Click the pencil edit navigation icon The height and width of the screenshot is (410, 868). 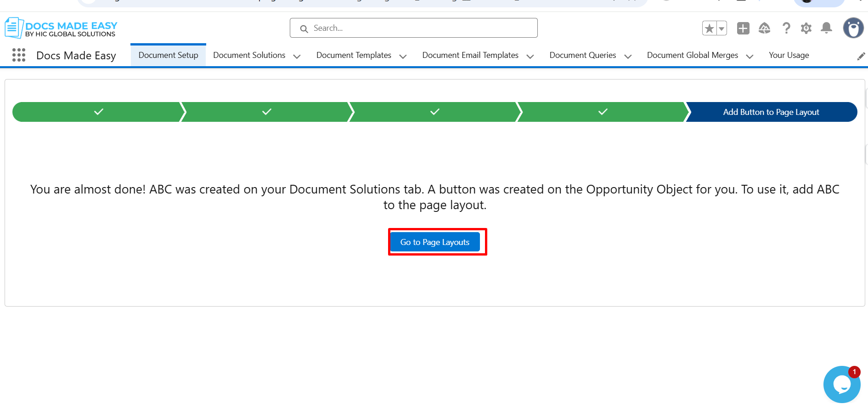(x=861, y=56)
